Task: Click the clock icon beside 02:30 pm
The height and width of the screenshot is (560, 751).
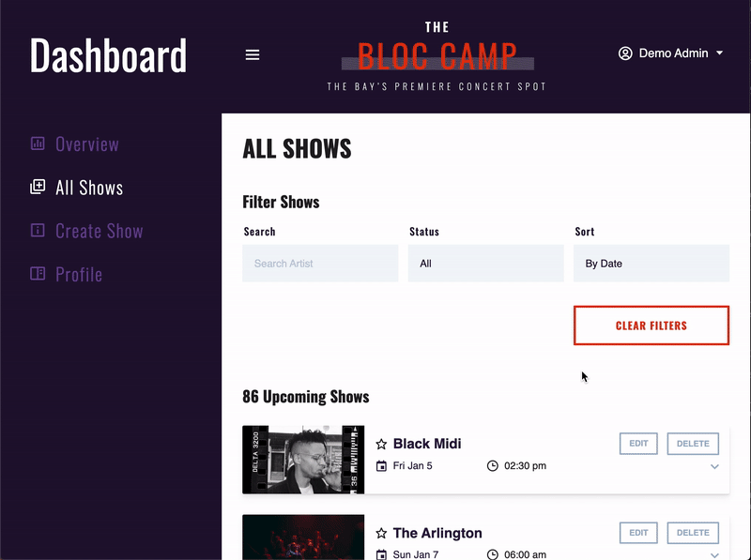Action: (x=491, y=466)
